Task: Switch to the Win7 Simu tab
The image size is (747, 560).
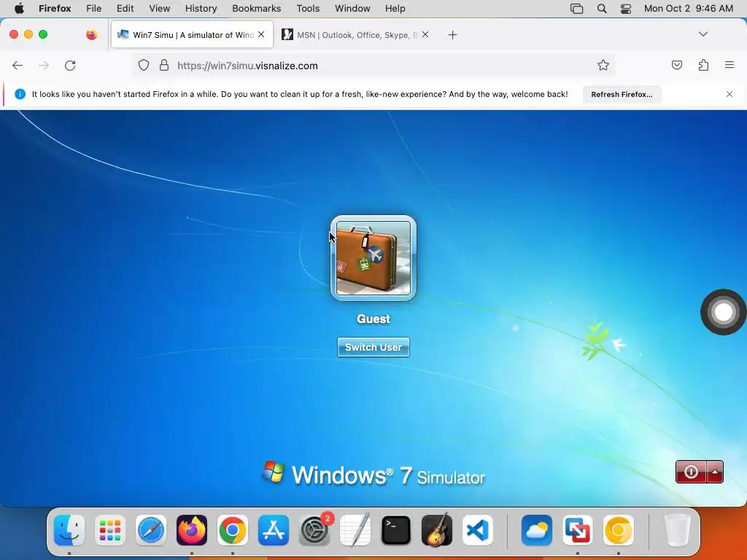Action: pos(192,35)
